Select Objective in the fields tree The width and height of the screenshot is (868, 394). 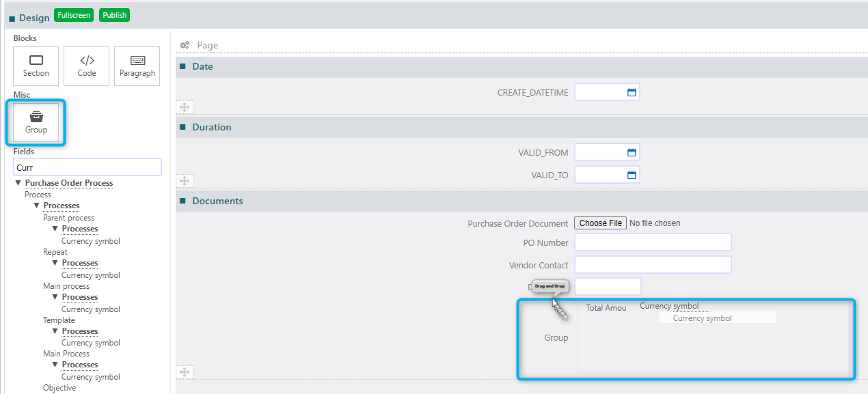pos(59,388)
